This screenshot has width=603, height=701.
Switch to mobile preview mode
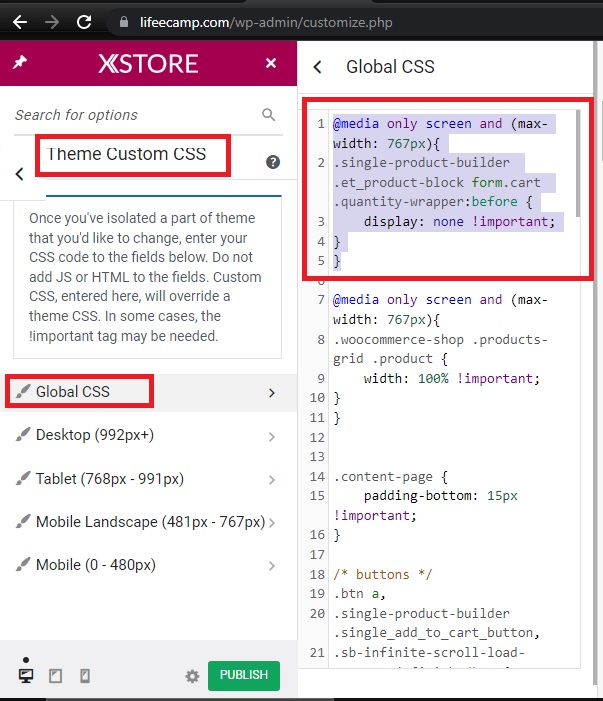85,676
